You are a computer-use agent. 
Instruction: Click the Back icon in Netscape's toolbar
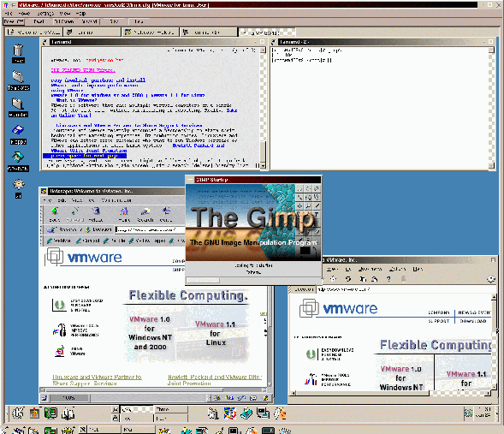[x=54, y=211]
